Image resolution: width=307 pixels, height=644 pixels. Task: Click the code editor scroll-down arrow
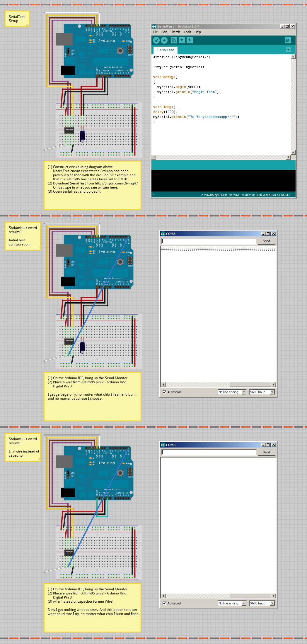tap(293, 152)
